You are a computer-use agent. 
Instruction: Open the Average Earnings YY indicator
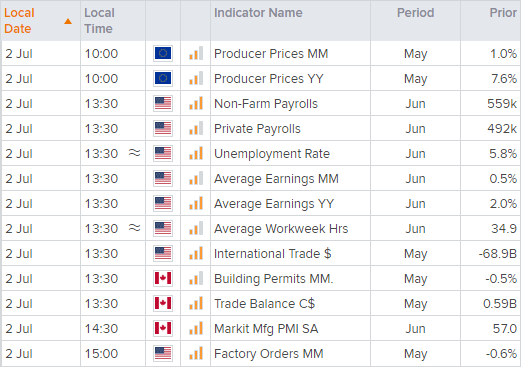(x=274, y=204)
